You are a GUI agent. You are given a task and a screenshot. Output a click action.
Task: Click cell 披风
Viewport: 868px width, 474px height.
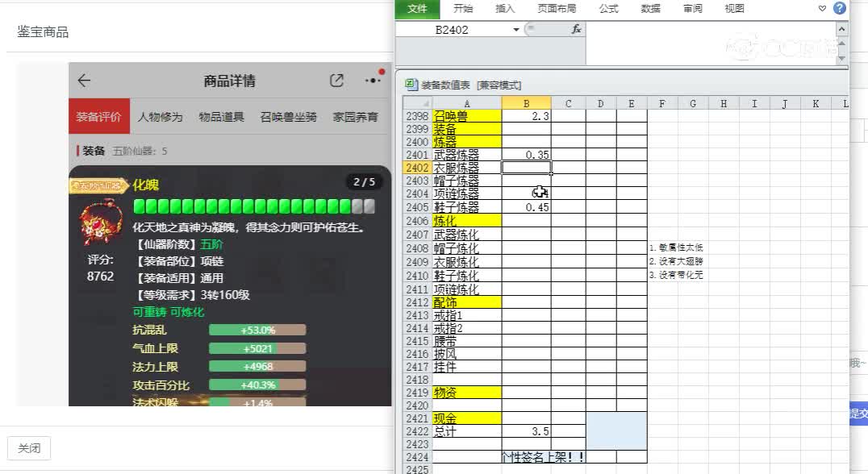point(466,354)
